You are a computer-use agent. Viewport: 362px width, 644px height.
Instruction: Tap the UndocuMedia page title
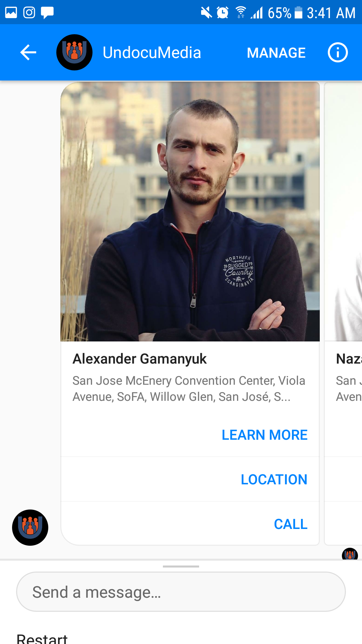pos(152,53)
